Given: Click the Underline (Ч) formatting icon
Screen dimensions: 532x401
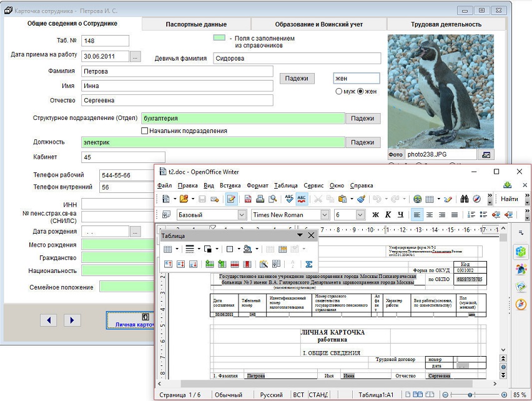Looking at the screenshot, I should pos(400,215).
